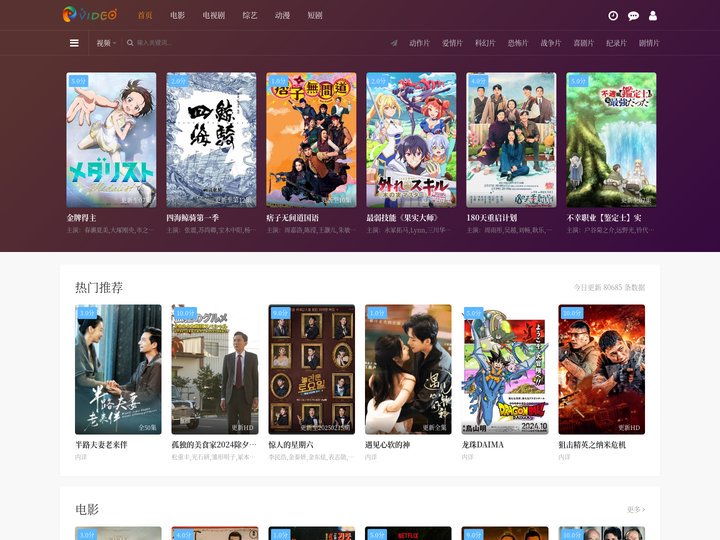Click the search magnifier icon
Image resolution: width=720 pixels, height=540 pixels.
point(130,43)
